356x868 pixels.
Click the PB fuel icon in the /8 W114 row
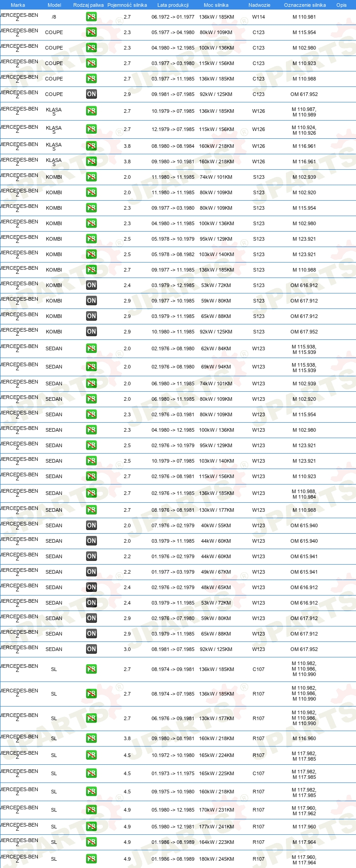coord(92,17)
